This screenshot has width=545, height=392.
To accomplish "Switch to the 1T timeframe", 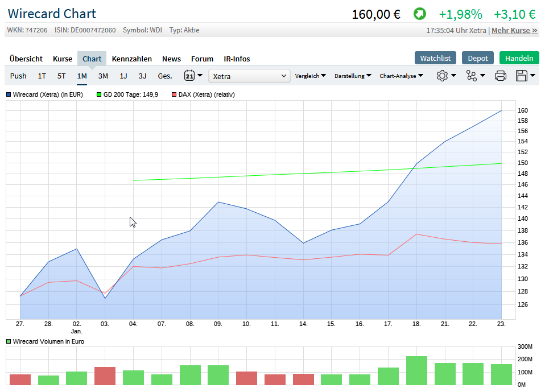I will pos(42,75).
